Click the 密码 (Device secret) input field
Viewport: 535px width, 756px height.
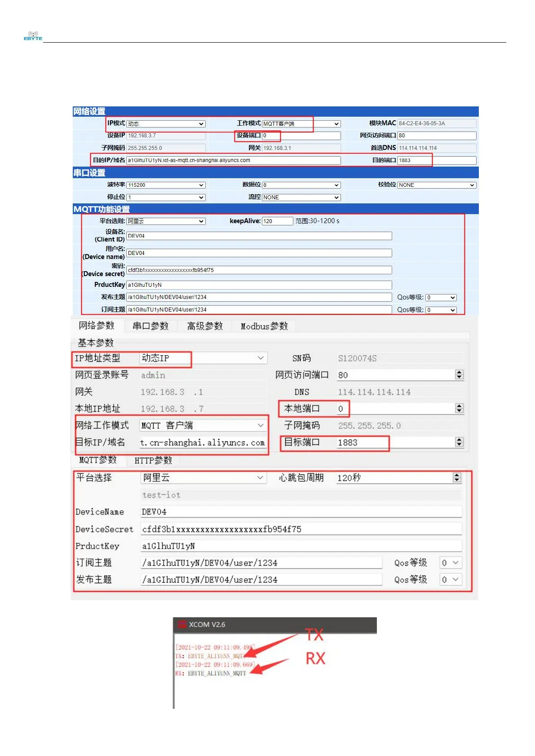259,270
